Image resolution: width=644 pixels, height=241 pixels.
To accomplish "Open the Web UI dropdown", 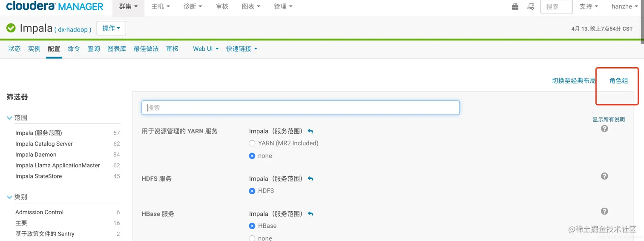I will (x=206, y=49).
